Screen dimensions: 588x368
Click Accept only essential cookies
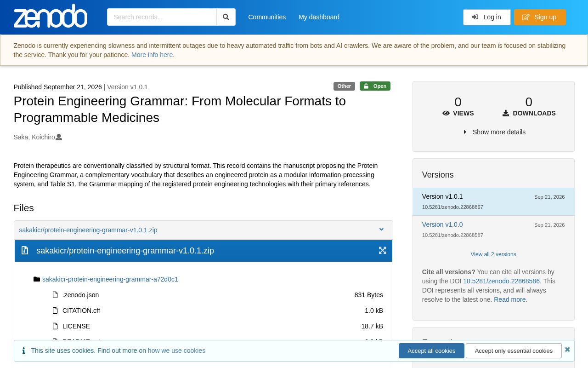coord(514,351)
